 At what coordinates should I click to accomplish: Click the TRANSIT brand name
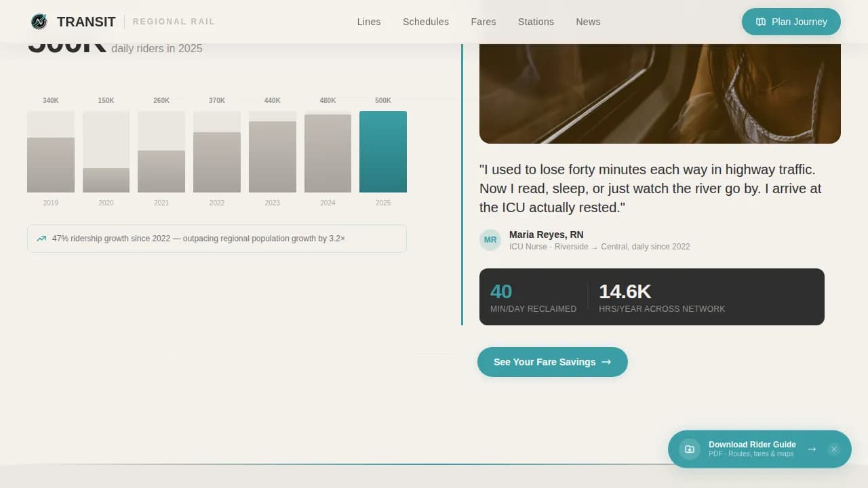click(x=86, y=22)
